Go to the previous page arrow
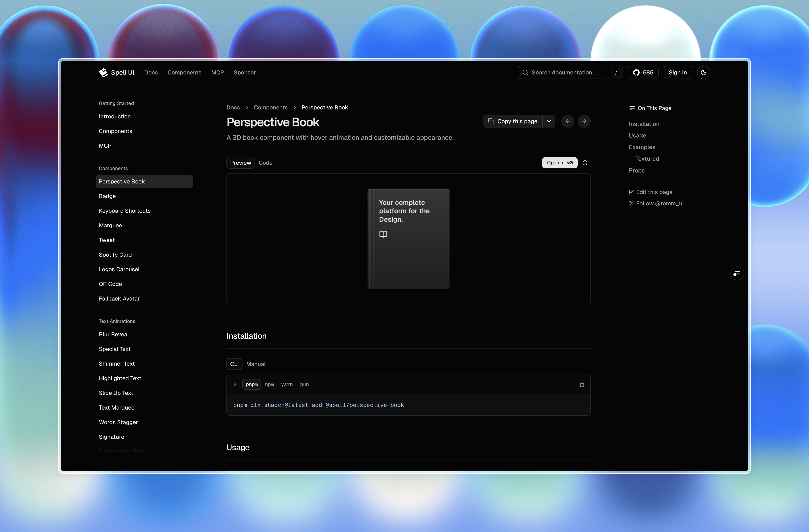809x532 pixels. (x=568, y=121)
